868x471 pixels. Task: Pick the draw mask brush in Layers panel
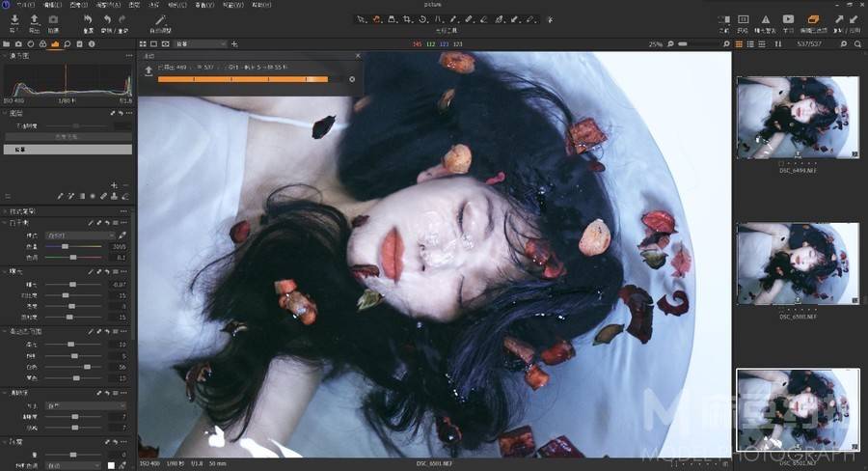point(60,196)
